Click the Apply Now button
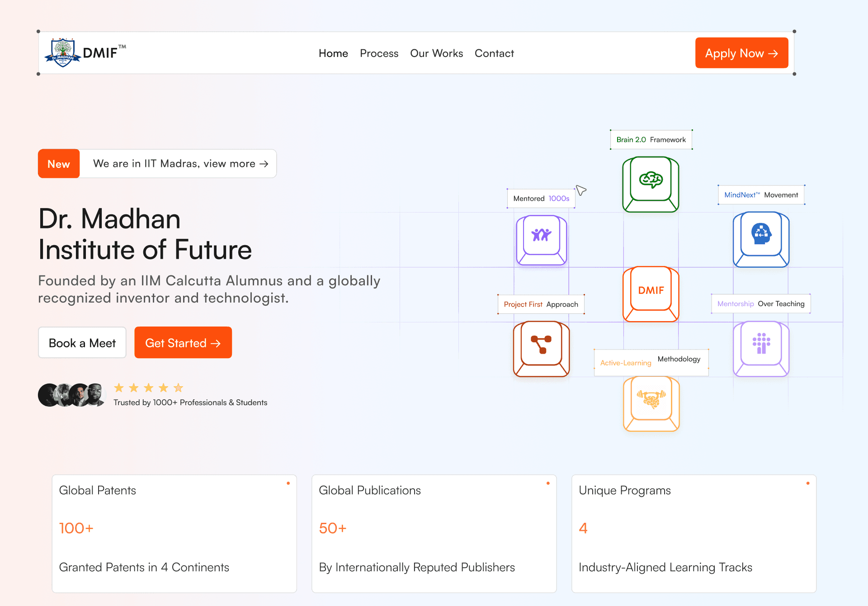The image size is (868, 606). pyautogui.click(x=741, y=53)
